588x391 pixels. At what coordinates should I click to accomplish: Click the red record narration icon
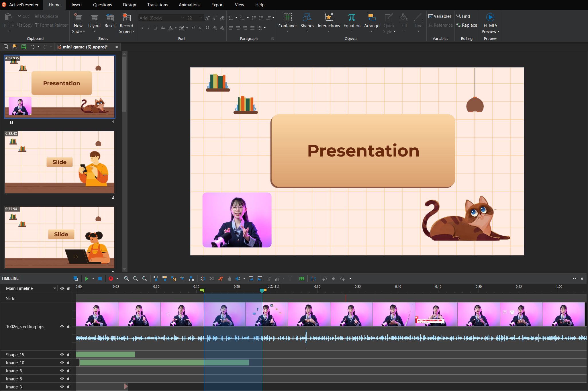(x=111, y=279)
